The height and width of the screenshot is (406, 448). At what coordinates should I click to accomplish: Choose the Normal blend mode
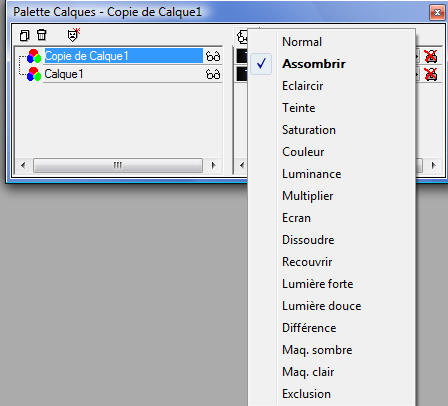pyautogui.click(x=302, y=42)
